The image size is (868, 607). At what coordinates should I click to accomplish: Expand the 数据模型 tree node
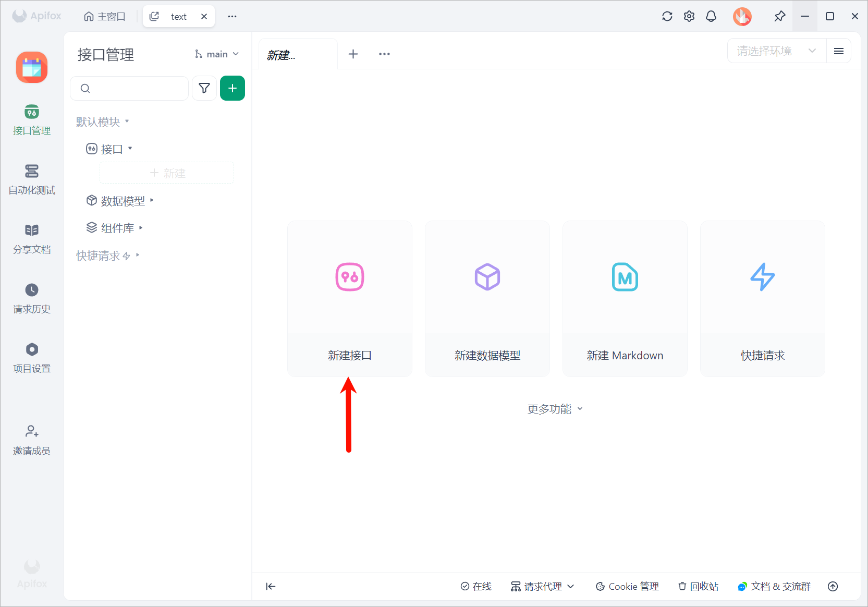(152, 201)
